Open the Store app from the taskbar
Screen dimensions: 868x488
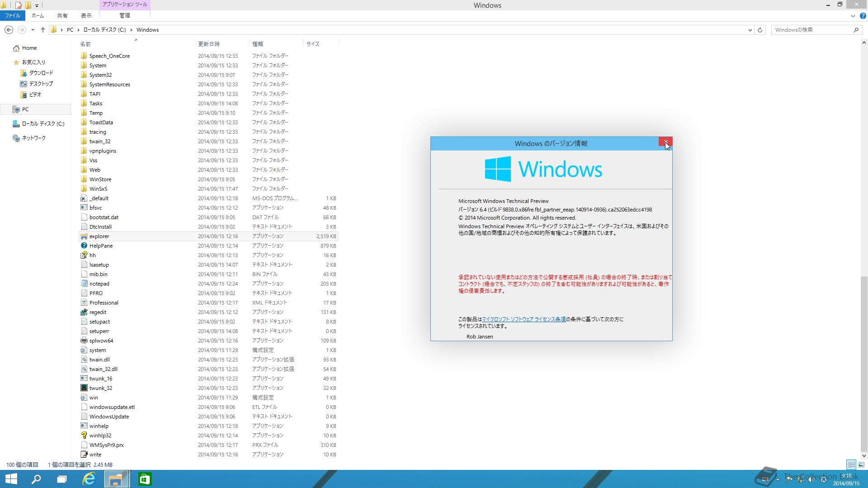tap(145, 479)
